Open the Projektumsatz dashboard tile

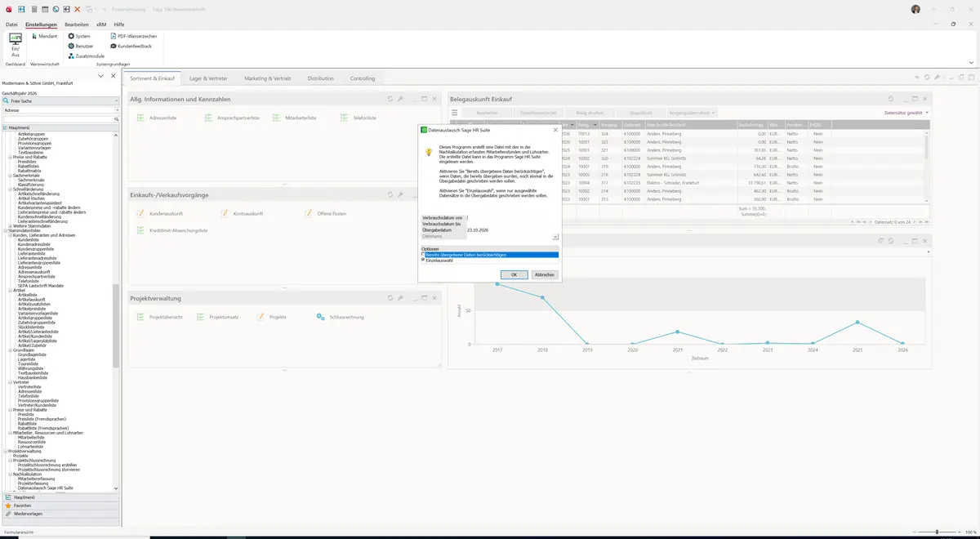click(x=217, y=317)
